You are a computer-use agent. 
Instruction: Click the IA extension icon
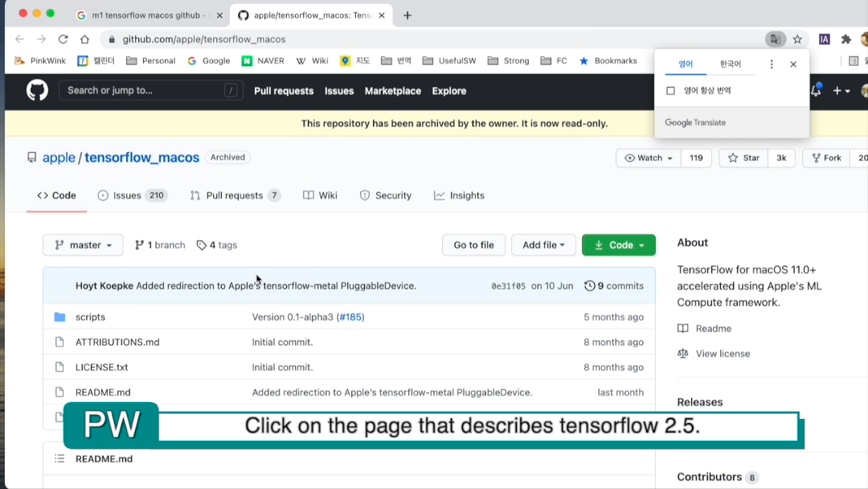825,39
